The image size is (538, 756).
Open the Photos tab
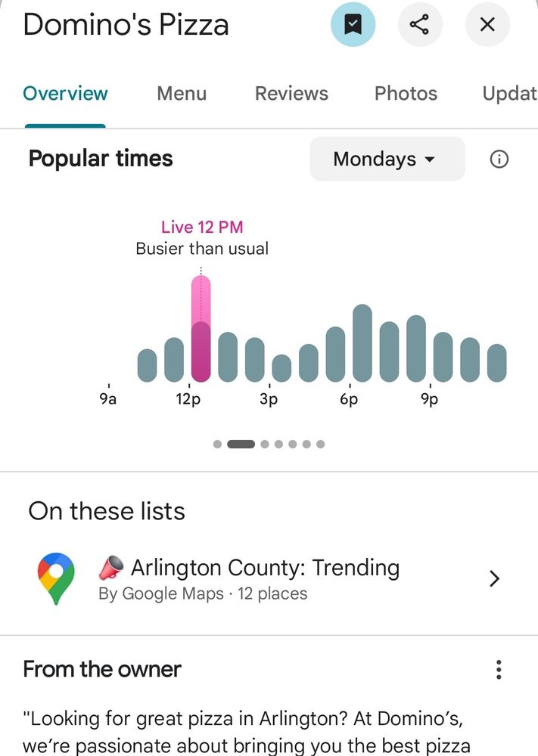[x=406, y=94]
